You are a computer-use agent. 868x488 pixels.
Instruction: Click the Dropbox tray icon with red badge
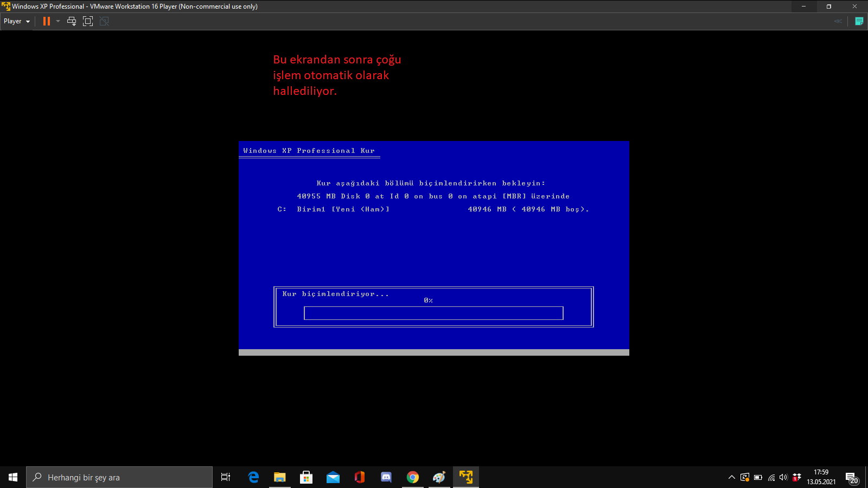click(x=797, y=477)
